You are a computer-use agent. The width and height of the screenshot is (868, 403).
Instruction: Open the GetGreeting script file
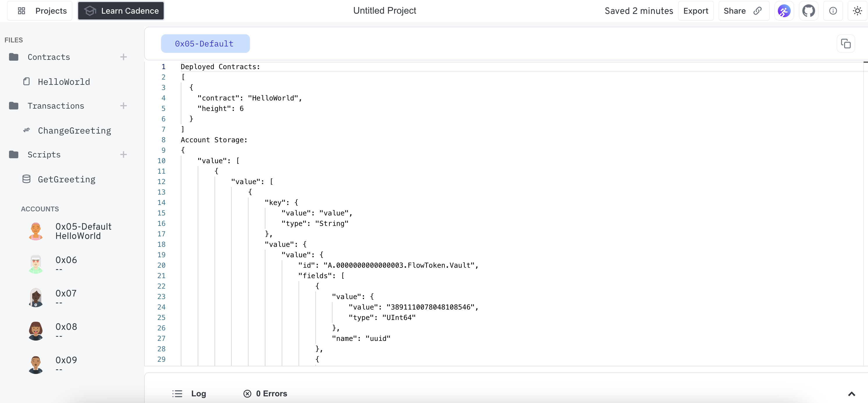click(66, 179)
